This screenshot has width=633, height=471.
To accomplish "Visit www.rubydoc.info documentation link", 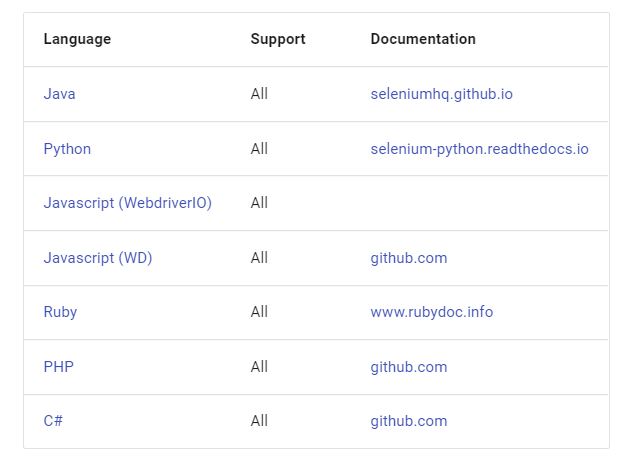I will pos(432,312).
